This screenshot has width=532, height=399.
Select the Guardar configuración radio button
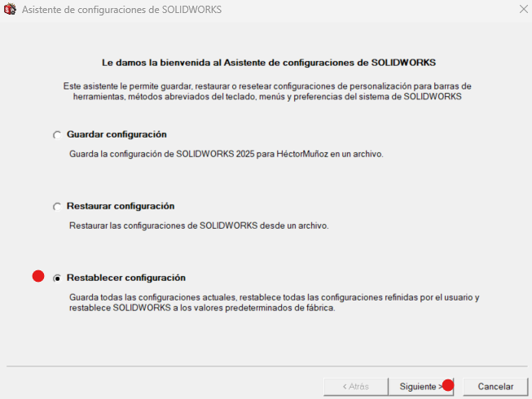point(57,135)
